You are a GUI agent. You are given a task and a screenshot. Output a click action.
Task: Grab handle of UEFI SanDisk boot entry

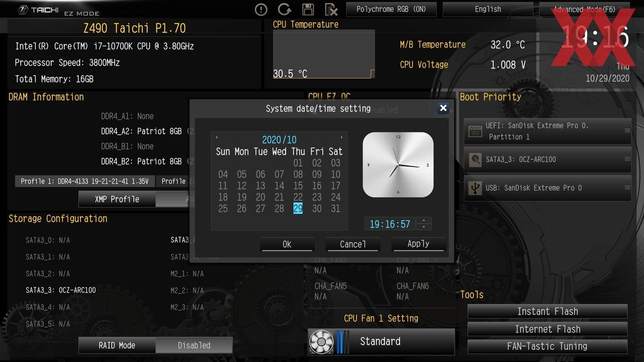tap(627, 131)
